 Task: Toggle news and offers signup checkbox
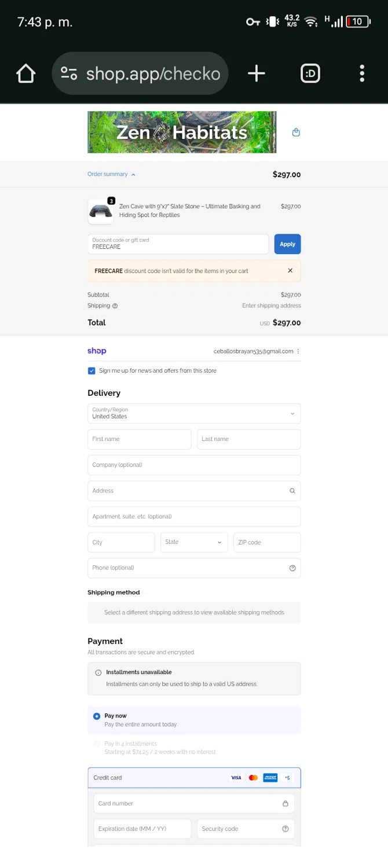point(91,371)
